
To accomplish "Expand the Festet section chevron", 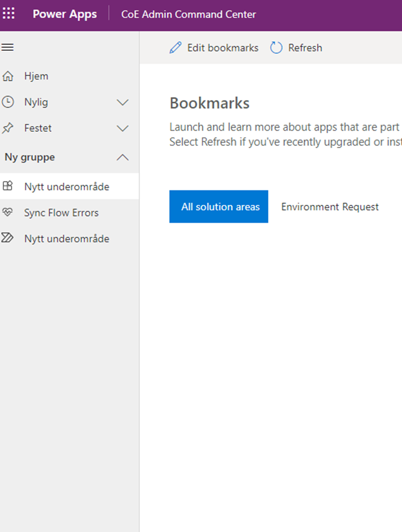I will click(123, 128).
